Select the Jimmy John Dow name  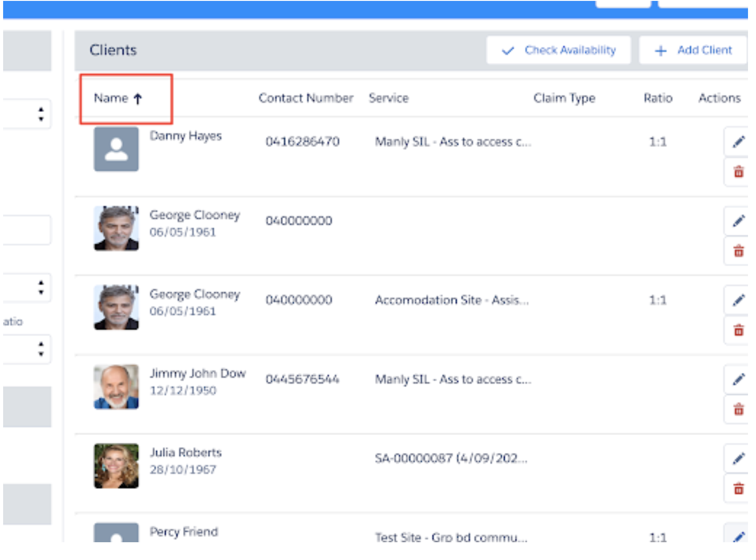point(198,373)
